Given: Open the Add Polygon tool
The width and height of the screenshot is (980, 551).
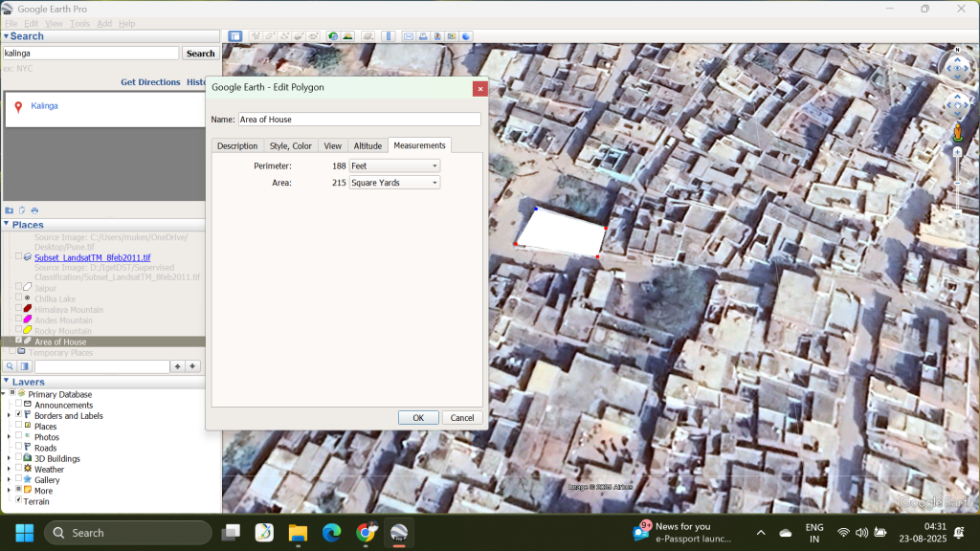Looking at the screenshot, I should [269, 35].
